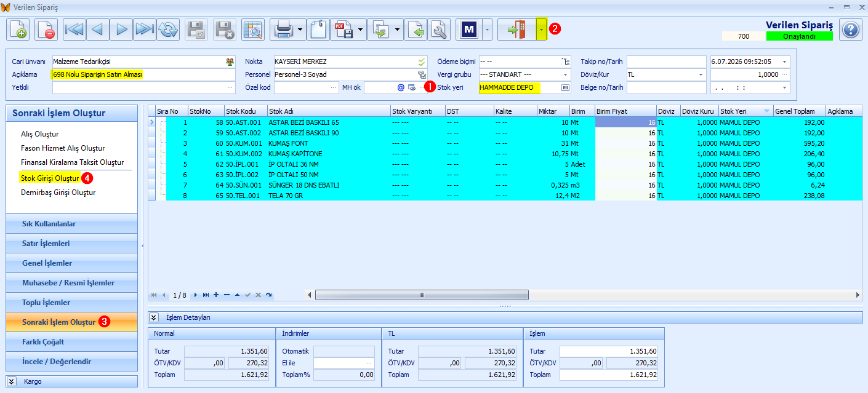Choose Finansal Kiralama Taksit Oluştur
The height and width of the screenshot is (393, 868).
pos(73,162)
